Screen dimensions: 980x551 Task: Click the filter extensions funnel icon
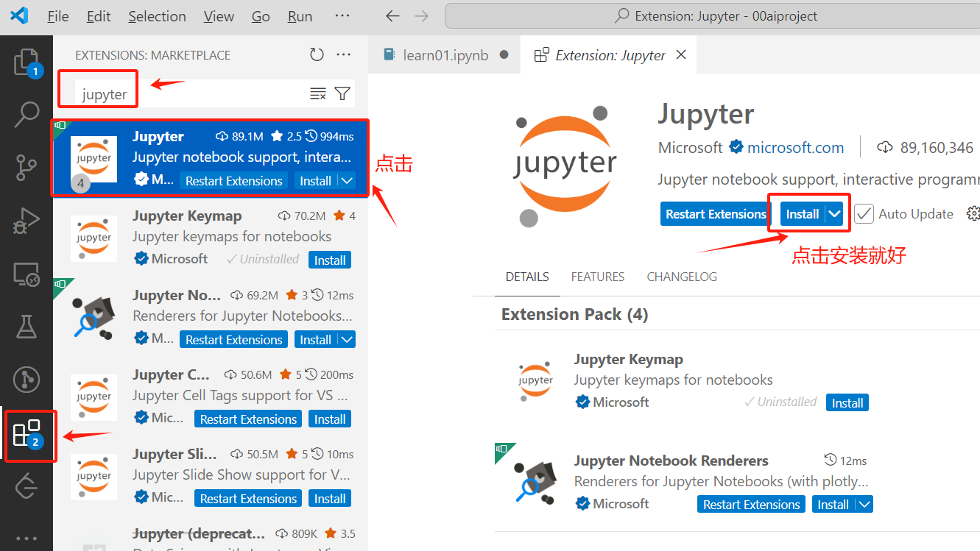tap(342, 93)
